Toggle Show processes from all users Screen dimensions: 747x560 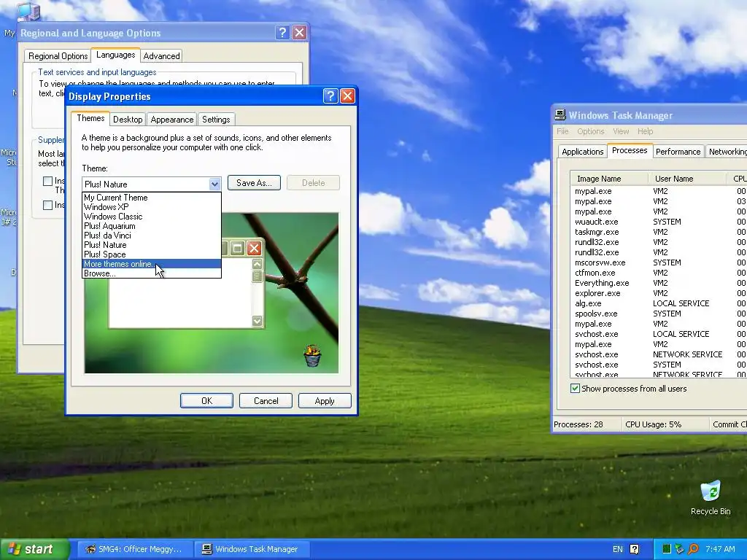[575, 388]
